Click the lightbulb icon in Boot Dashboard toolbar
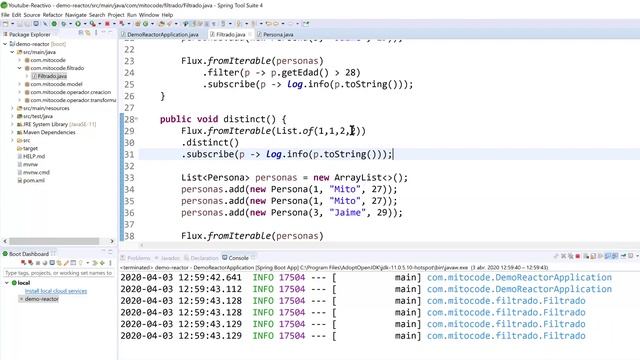The image size is (640, 360). [80, 263]
